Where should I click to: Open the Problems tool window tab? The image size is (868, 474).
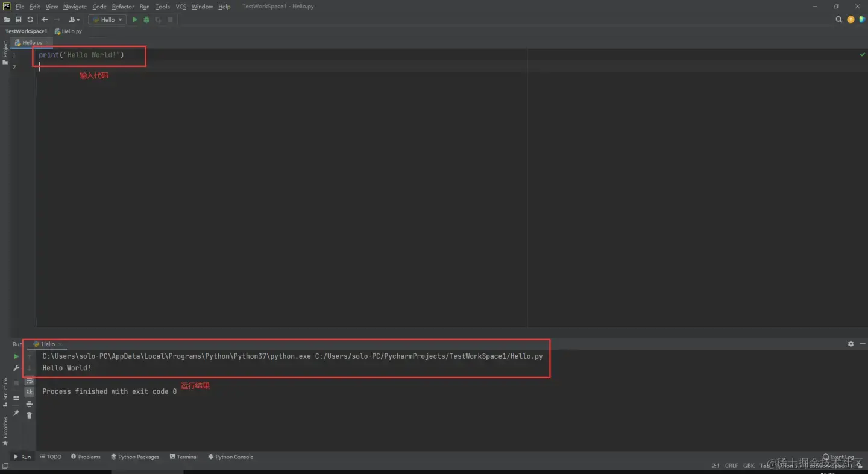pyautogui.click(x=86, y=457)
